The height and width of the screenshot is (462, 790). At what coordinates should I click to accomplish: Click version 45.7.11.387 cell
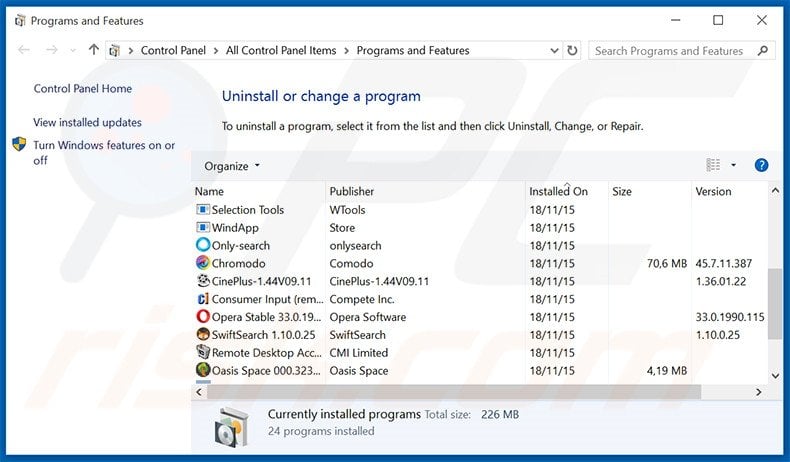pos(723,263)
